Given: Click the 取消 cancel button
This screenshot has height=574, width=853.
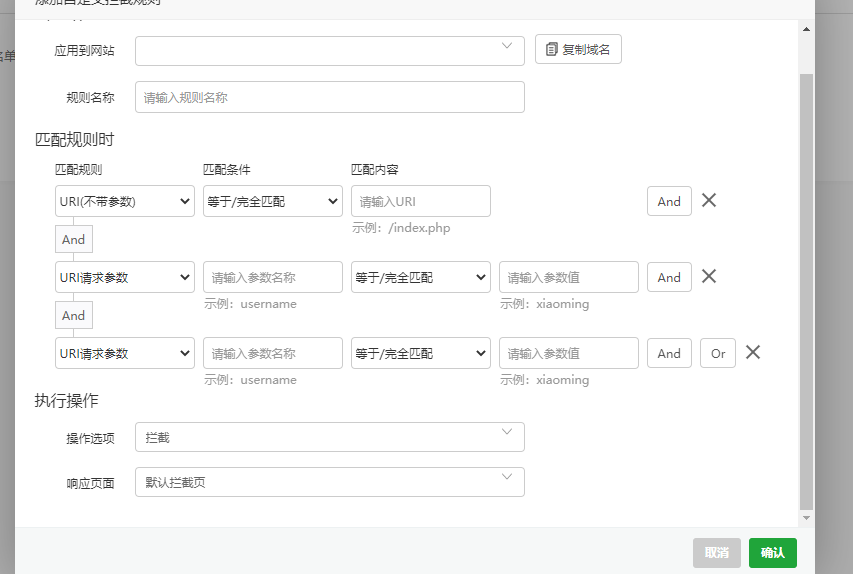Looking at the screenshot, I should [716, 553].
